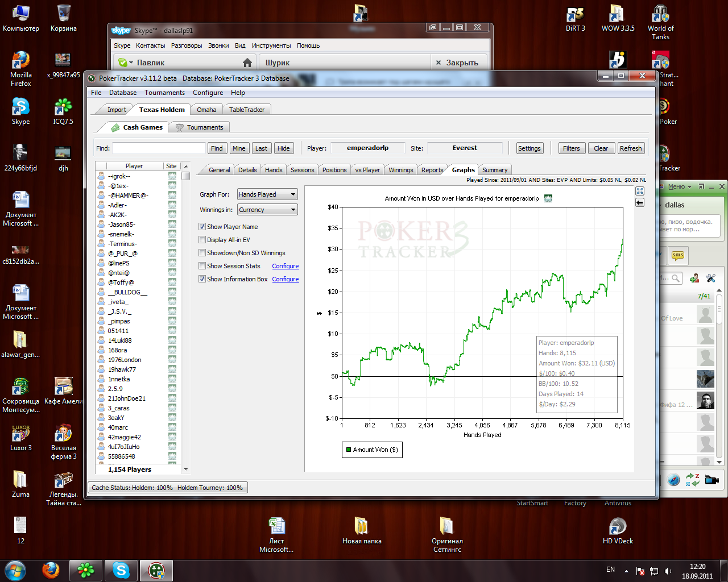Click the player list vertical scrollbar thumb
Screen dimensions: 728x582
tap(185, 176)
